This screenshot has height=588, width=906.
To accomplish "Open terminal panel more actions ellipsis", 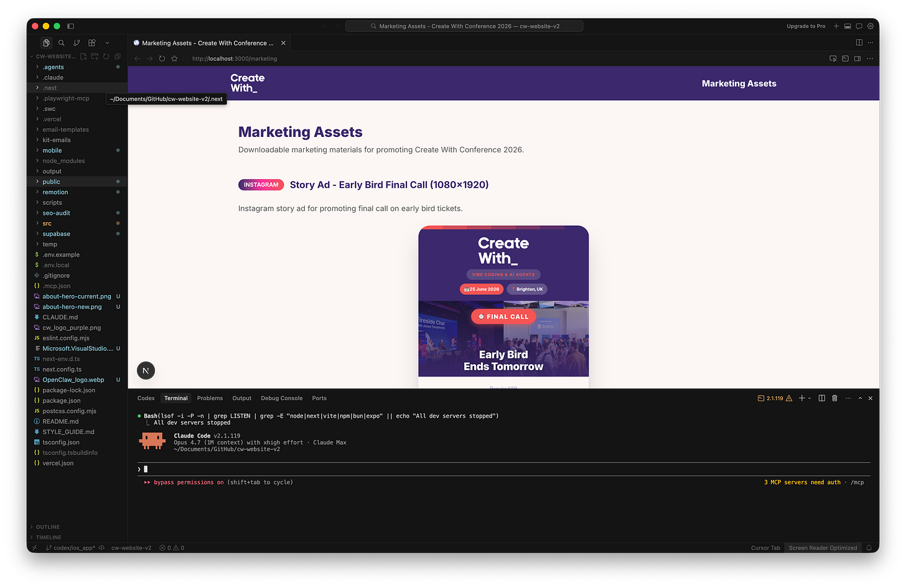I will coord(848,398).
